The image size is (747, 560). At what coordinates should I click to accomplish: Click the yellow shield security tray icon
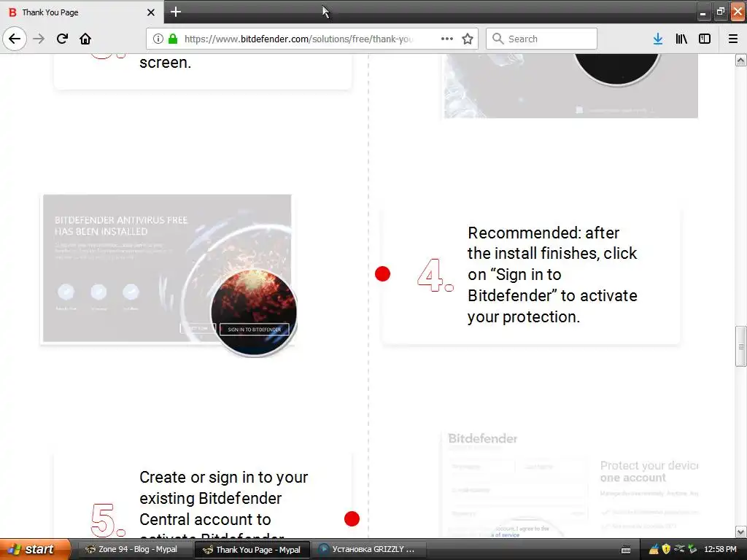point(666,549)
